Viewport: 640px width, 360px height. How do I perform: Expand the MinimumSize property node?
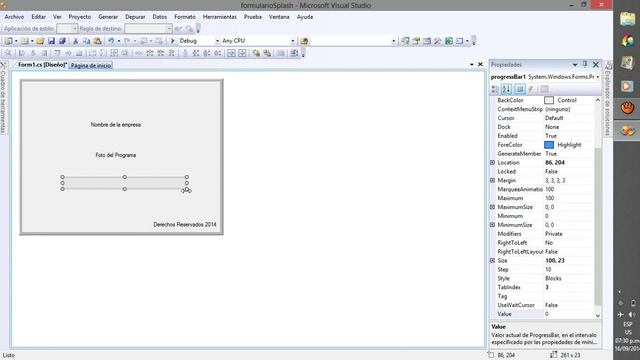tap(493, 225)
